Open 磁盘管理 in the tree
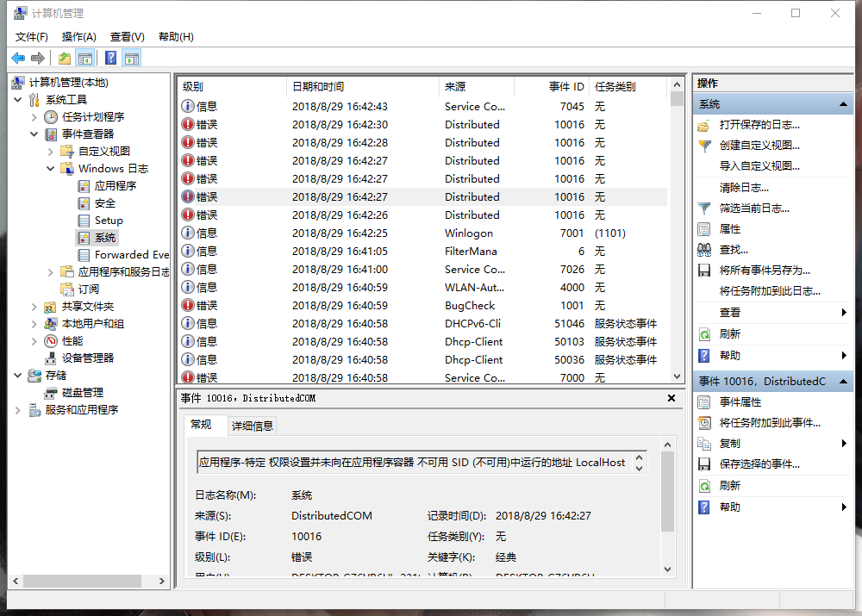 tap(83, 393)
